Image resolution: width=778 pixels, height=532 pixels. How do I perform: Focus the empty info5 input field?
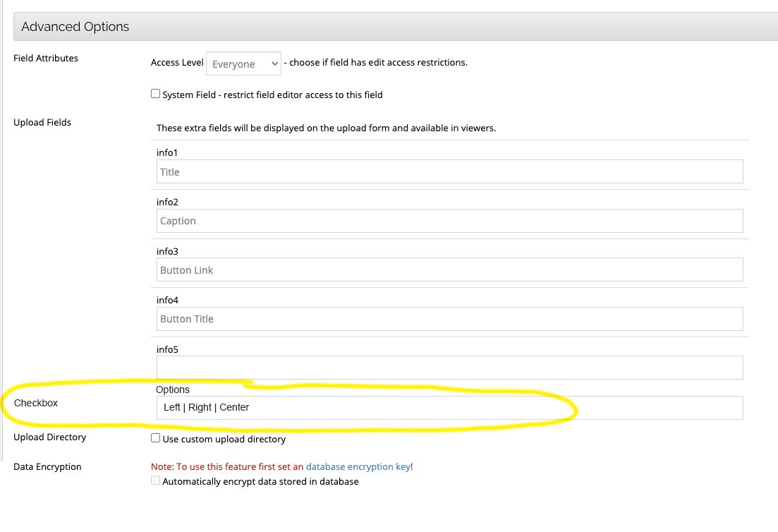[449, 368]
